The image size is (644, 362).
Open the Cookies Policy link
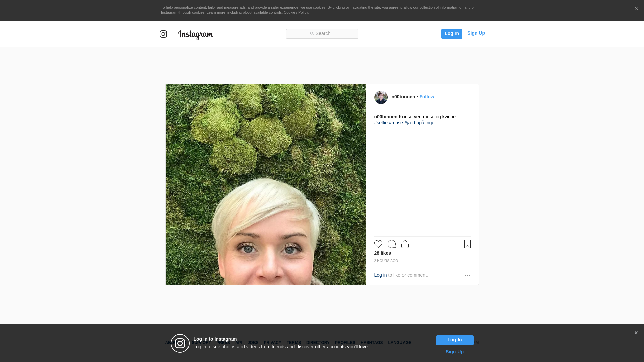pyautogui.click(x=296, y=12)
